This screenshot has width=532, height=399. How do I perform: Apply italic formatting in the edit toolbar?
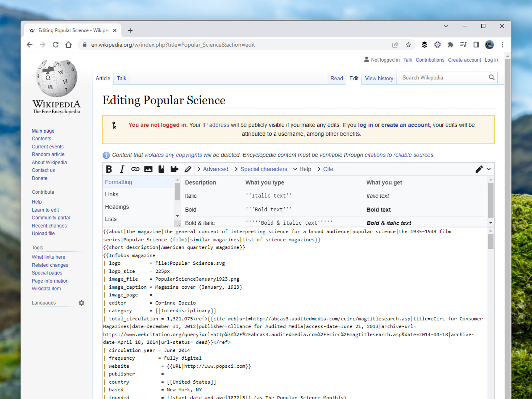coord(122,169)
